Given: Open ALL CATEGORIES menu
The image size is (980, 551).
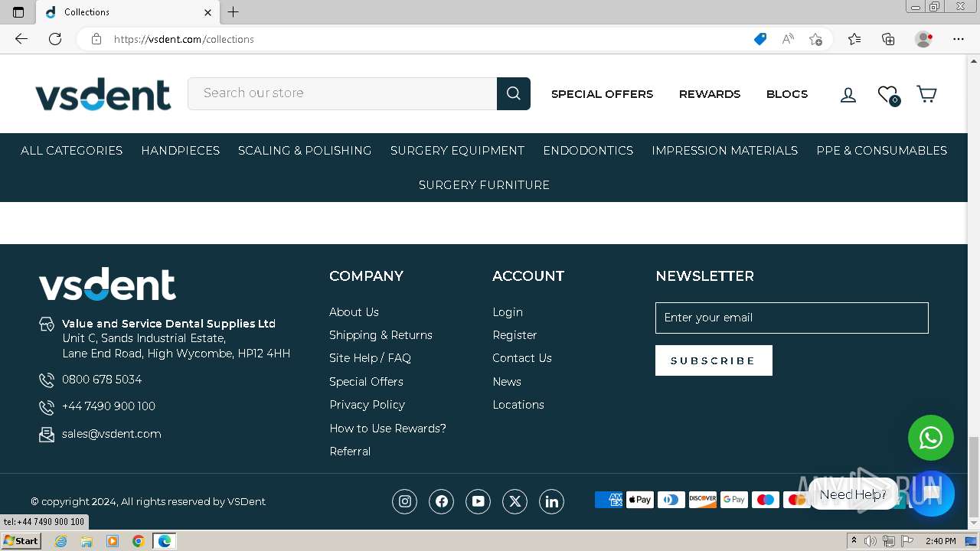Looking at the screenshot, I should [x=72, y=151].
